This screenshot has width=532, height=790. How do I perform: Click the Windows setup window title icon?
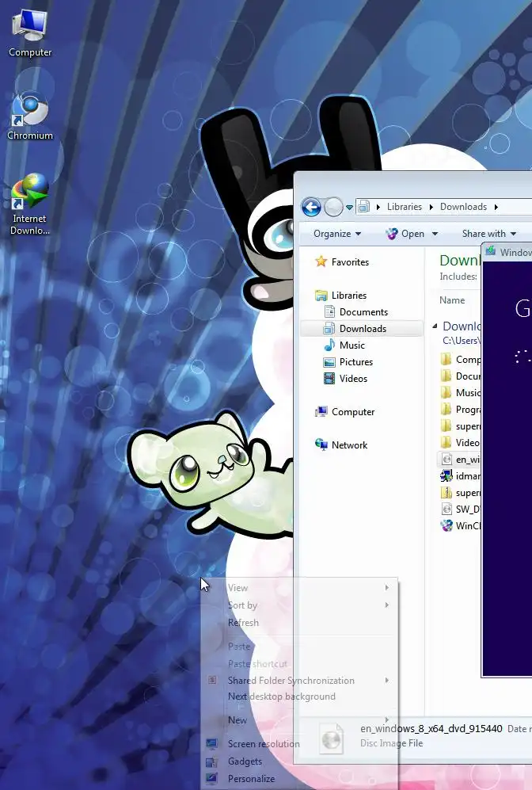[491, 251]
